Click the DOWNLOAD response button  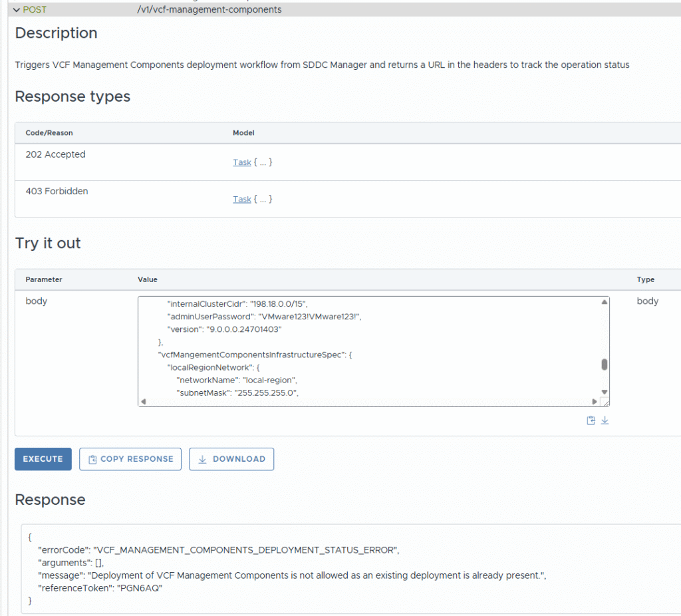(231, 459)
